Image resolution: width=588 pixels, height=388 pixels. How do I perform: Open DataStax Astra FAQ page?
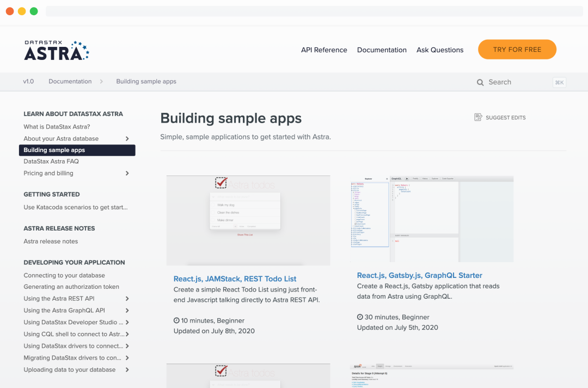51,161
